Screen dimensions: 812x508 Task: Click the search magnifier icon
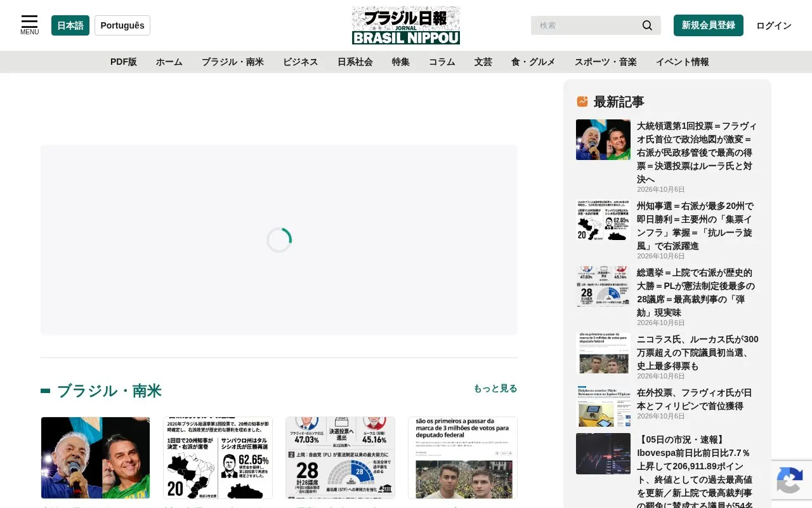(647, 25)
